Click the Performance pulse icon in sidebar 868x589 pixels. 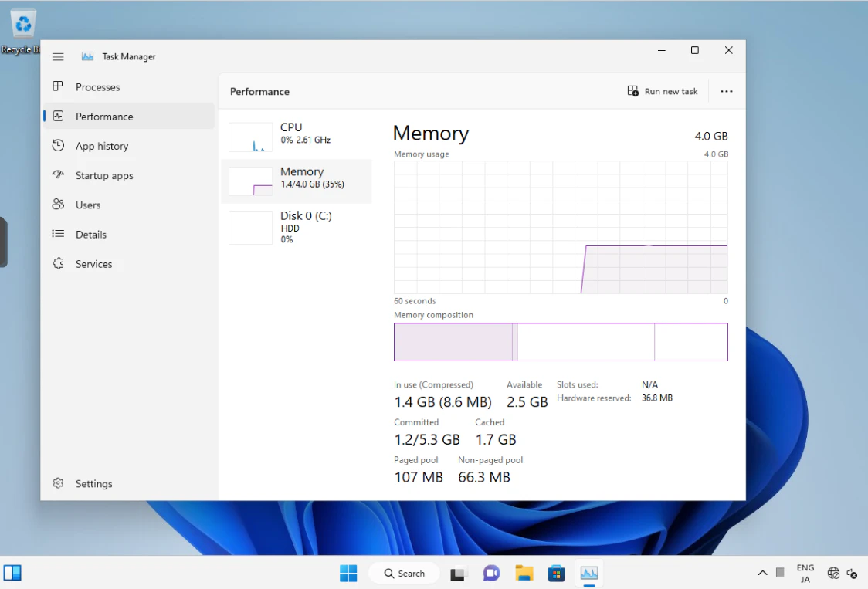(x=58, y=117)
